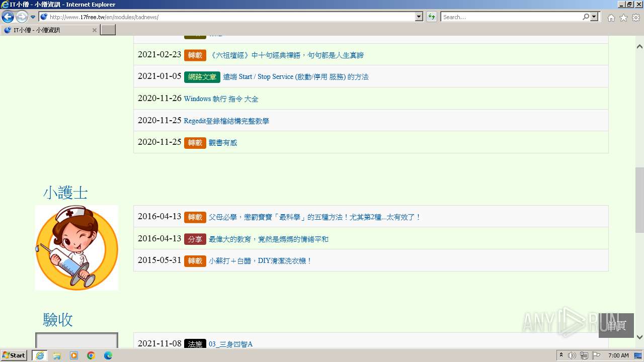
Task: Click the Search box in the toolbar
Action: (x=511, y=17)
